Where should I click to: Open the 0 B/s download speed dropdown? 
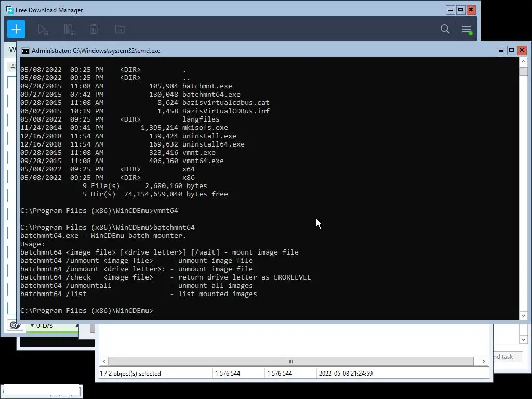click(x=52, y=326)
